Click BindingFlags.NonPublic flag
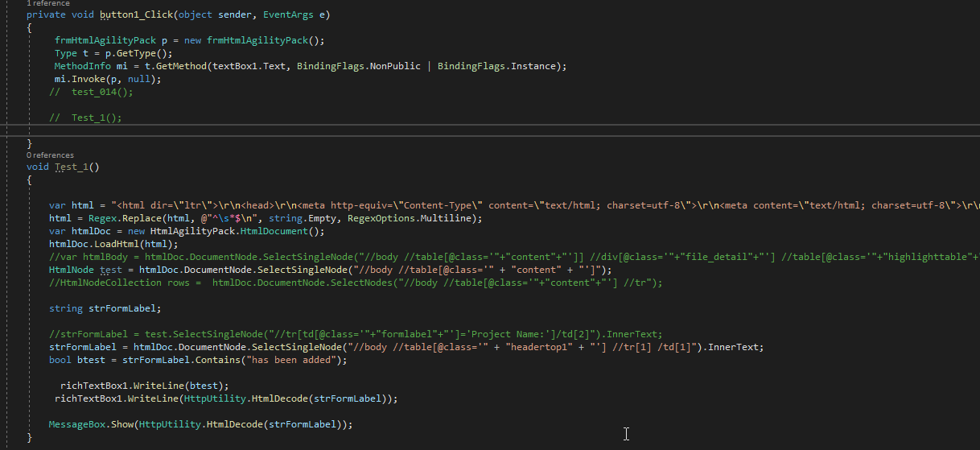Image resolution: width=980 pixels, height=450 pixels. 358,66
